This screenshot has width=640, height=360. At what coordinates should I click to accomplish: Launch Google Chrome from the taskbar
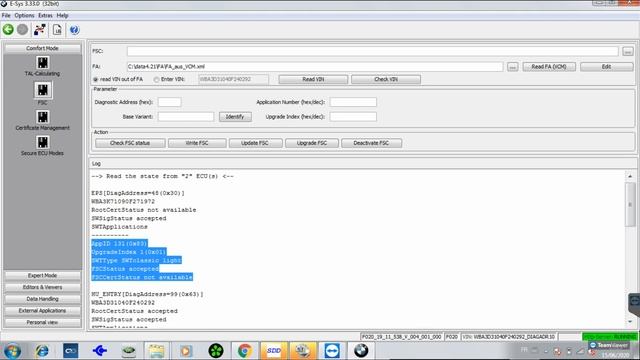pyautogui.click(x=245, y=351)
